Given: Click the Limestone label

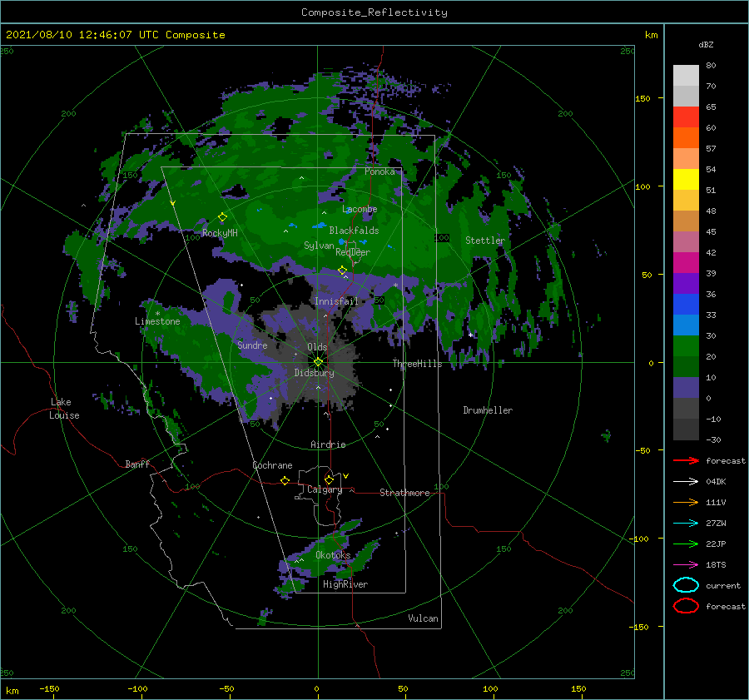Looking at the screenshot, I should coord(157,321).
